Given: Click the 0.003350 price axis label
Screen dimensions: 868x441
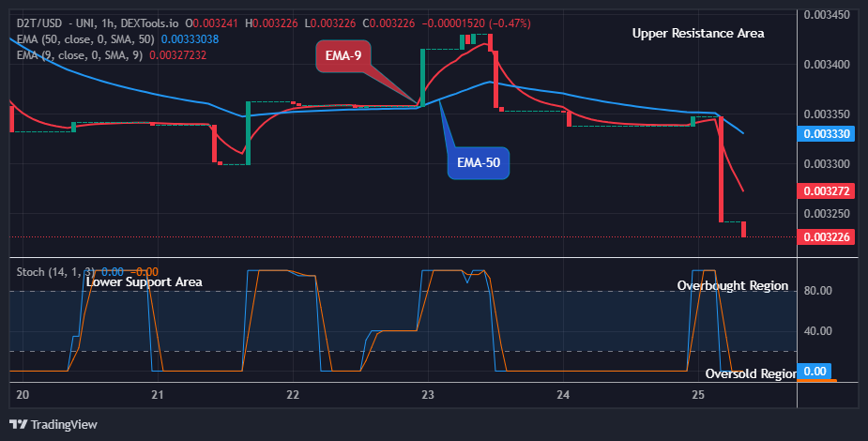Looking at the screenshot, I should pyautogui.click(x=827, y=114).
